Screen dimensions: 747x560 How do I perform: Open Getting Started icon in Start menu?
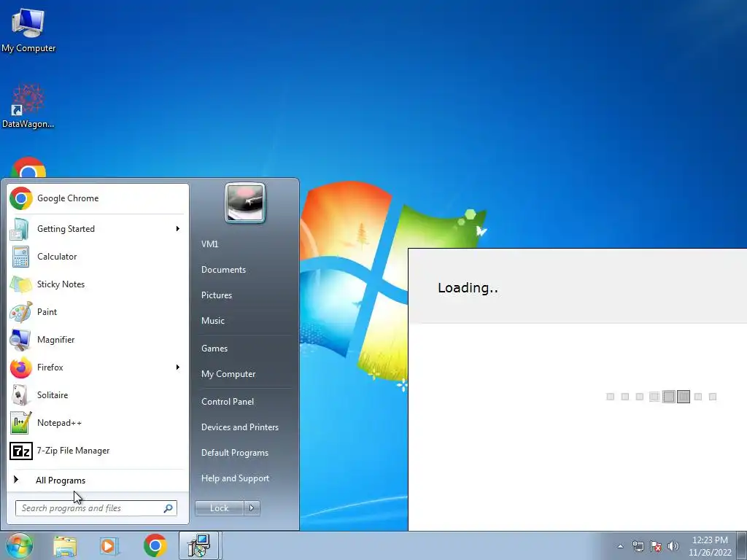20,229
